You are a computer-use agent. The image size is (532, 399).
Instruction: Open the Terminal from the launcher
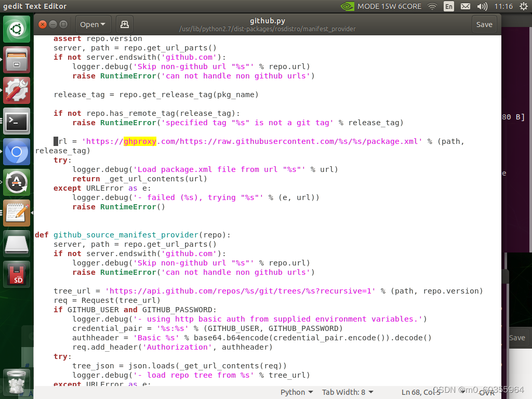(17, 121)
